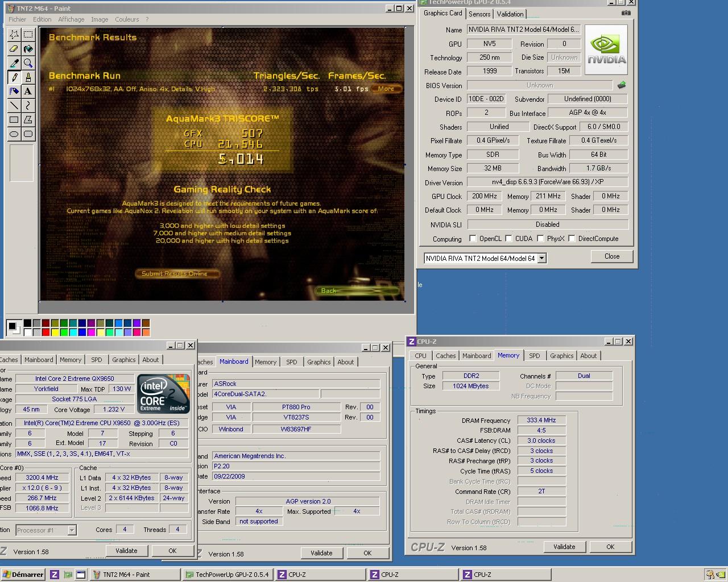The image size is (728, 582).
Task: Activate the Pick Color eyedropper tool
Action: [x=14, y=63]
